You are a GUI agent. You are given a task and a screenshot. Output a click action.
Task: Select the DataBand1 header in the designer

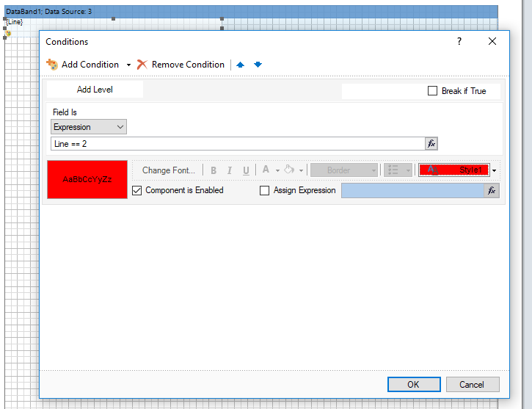[x=251, y=12]
